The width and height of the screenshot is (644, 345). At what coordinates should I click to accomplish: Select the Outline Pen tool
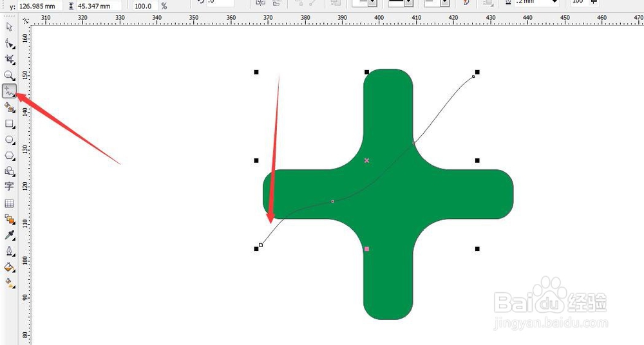pyautogui.click(x=9, y=251)
